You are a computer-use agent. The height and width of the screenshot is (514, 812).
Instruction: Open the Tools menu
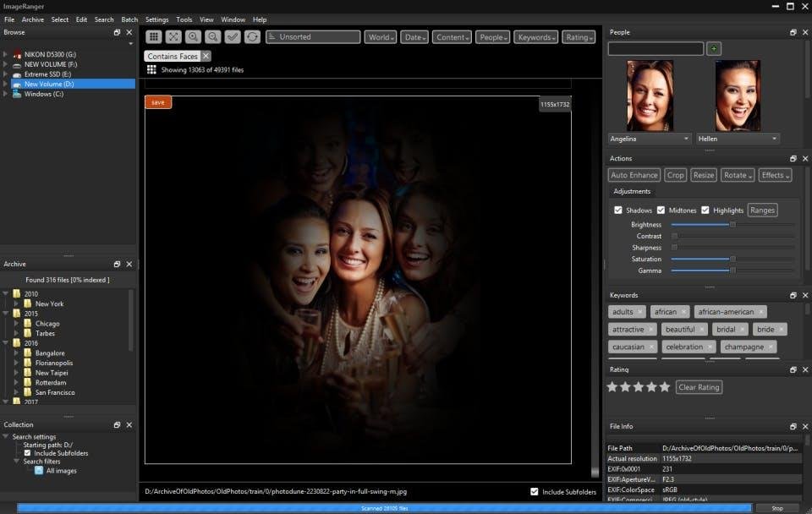184,19
